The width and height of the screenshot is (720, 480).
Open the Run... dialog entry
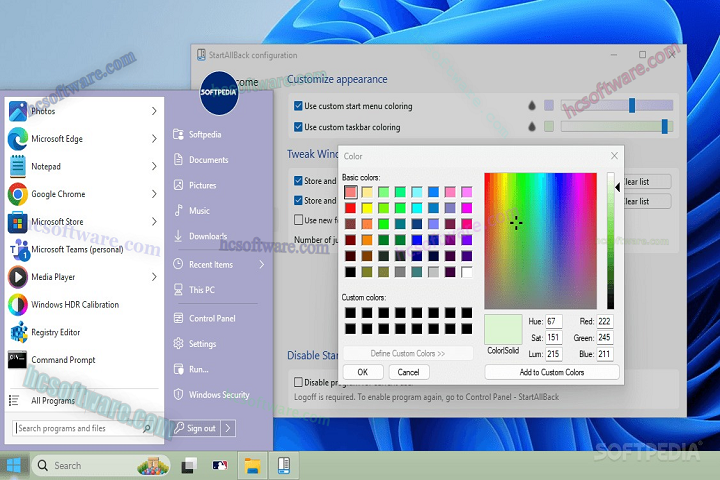(191, 369)
